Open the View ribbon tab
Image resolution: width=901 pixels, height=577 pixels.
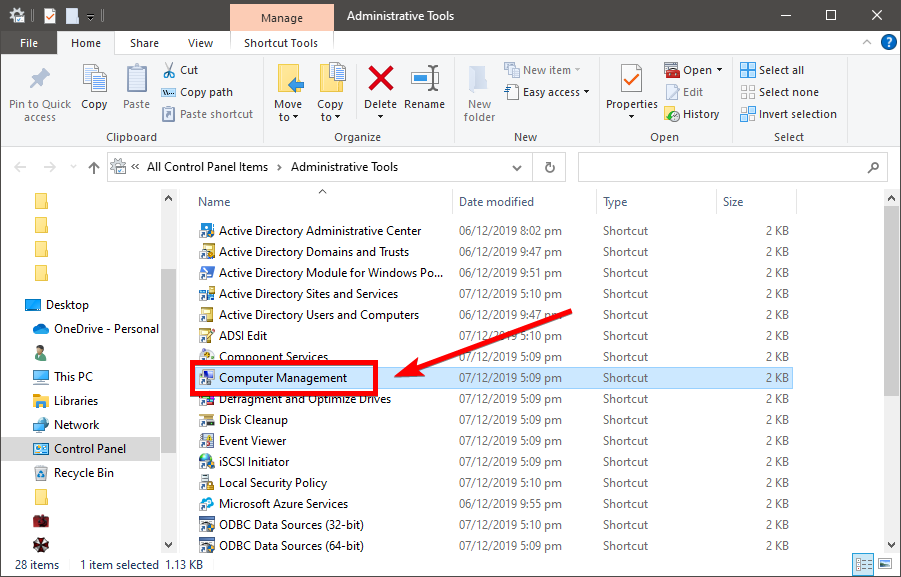(200, 43)
